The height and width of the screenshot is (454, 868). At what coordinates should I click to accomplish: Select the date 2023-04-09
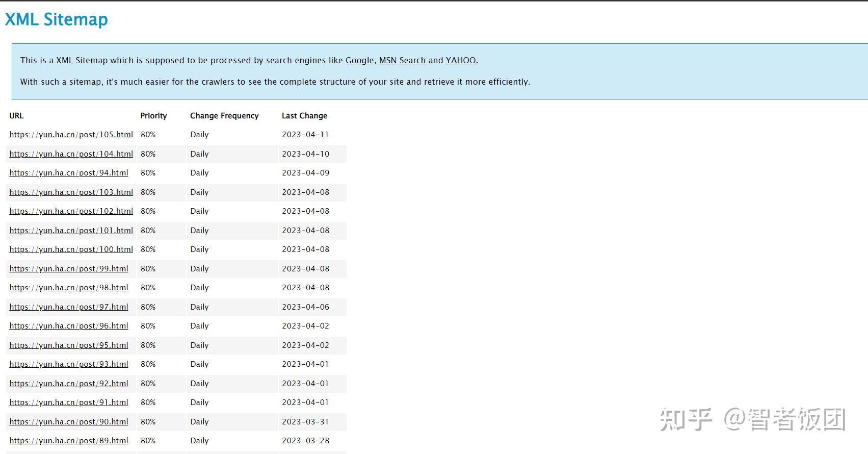(x=305, y=173)
